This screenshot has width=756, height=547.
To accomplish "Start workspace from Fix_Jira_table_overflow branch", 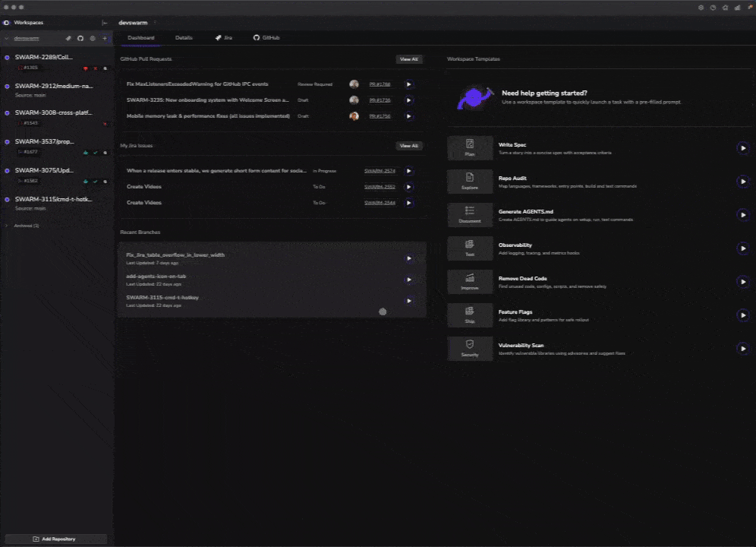I will (409, 258).
